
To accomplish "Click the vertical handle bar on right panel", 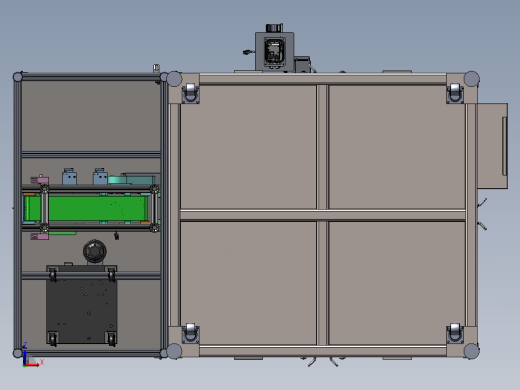I will click(505, 146).
